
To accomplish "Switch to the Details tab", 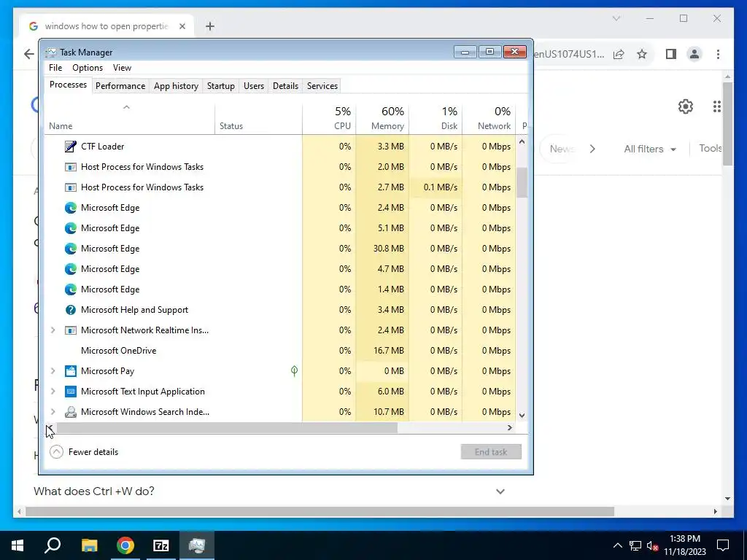I will (x=285, y=86).
